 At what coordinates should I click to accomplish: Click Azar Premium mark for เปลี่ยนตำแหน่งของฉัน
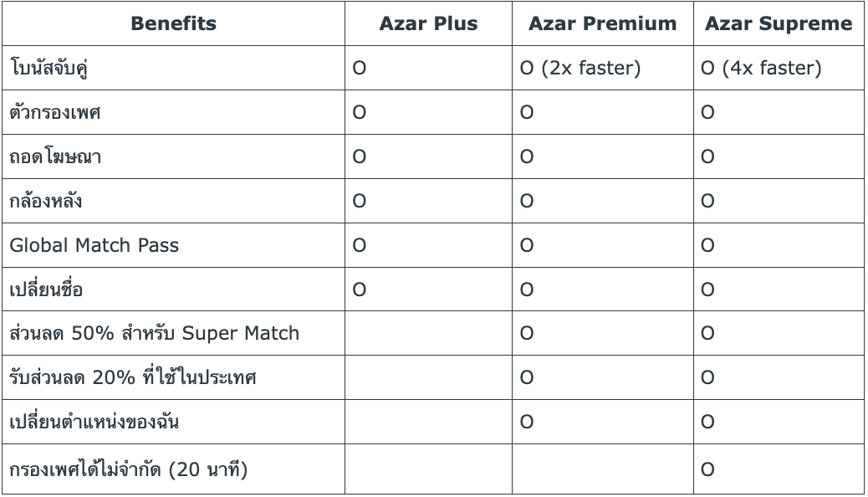pos(527,423)
